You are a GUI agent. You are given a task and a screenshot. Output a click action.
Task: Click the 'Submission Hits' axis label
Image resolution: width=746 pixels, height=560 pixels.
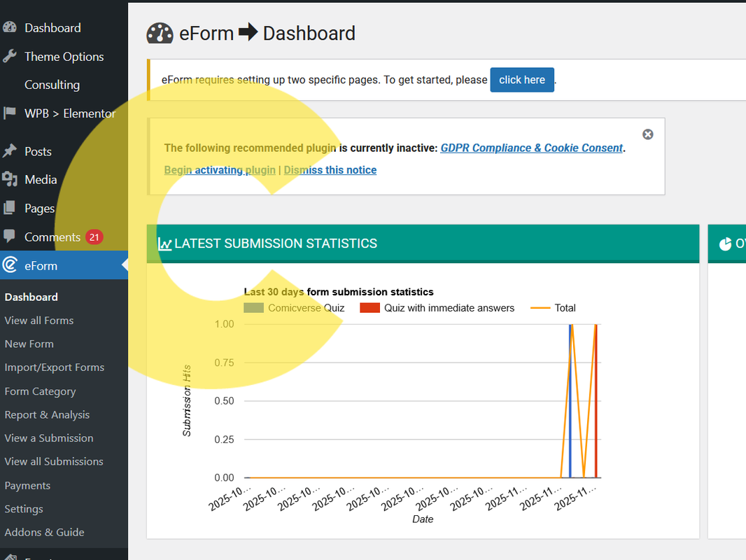click(186, 400)
